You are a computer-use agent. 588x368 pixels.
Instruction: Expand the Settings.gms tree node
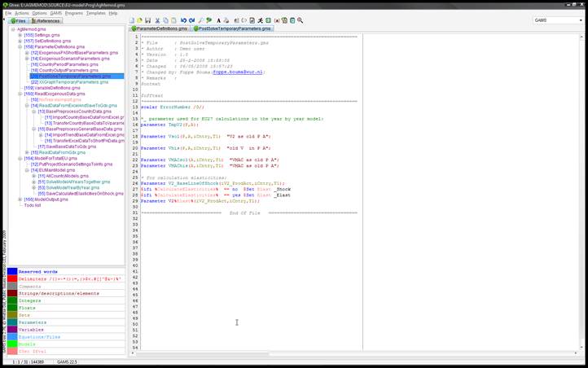pos(20,35)
